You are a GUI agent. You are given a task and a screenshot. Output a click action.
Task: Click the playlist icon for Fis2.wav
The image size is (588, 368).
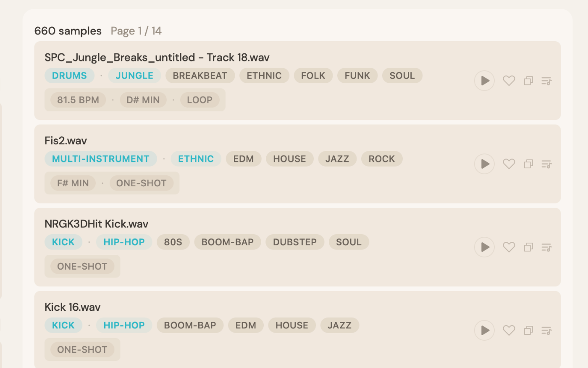(x=546, y=164)
